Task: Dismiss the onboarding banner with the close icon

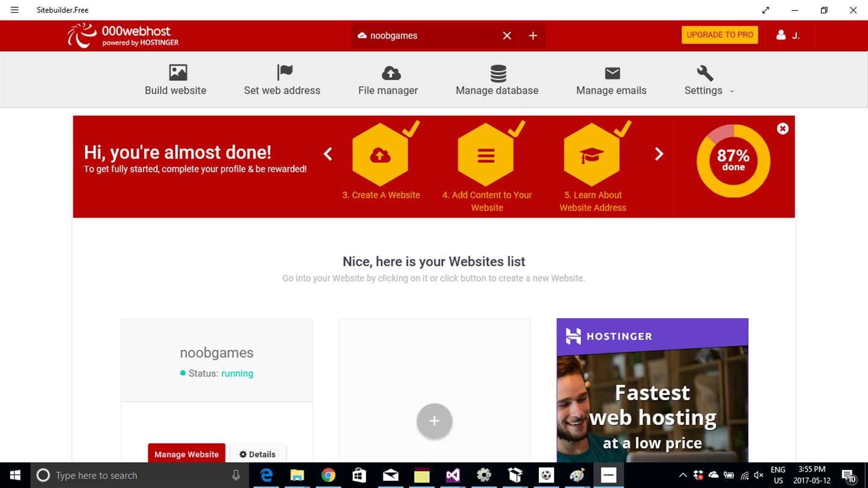Action: [x=782, y=128]
